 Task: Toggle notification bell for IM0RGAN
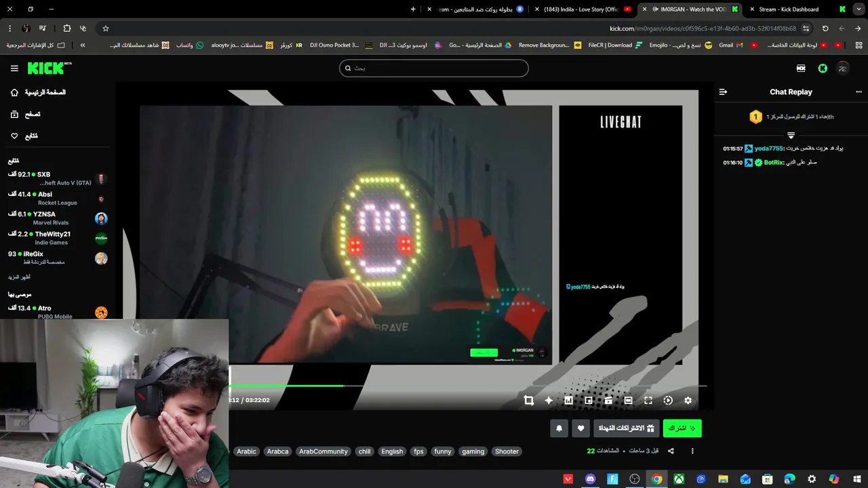559,428
